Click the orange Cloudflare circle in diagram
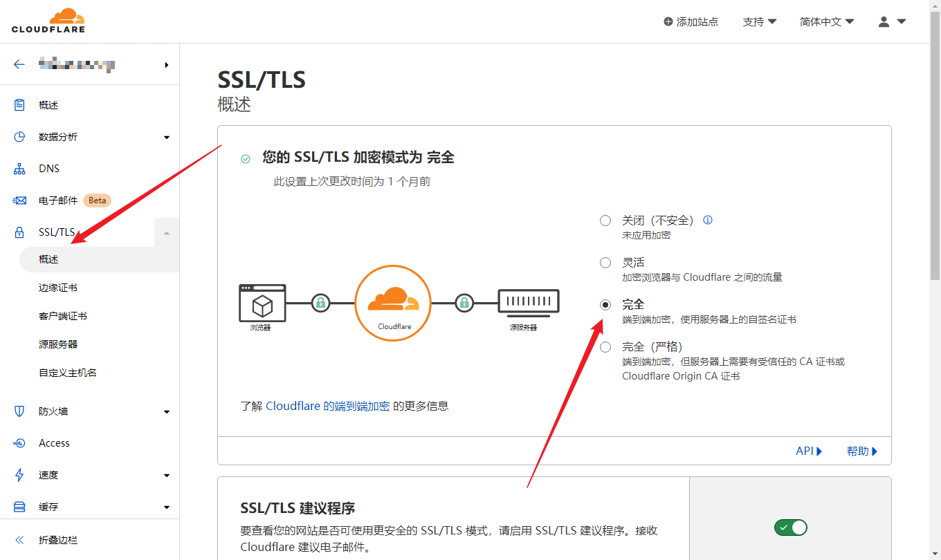Viewport: 941px width, 560px height. coord(393,303)
